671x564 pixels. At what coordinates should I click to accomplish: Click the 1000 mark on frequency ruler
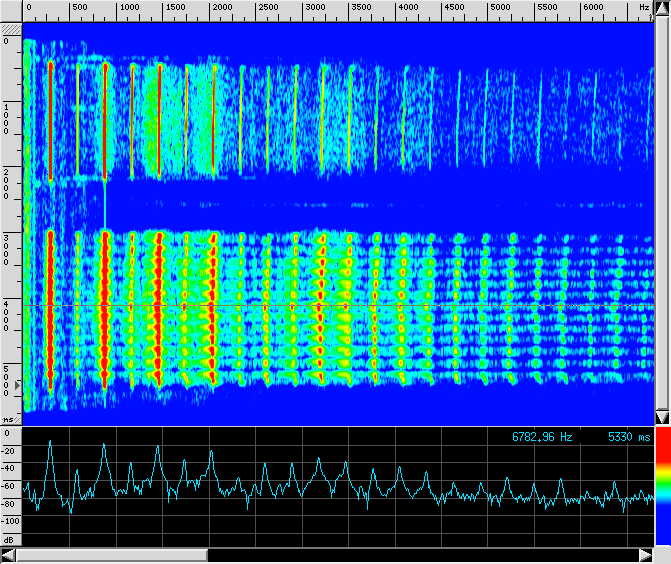(129, 7)
